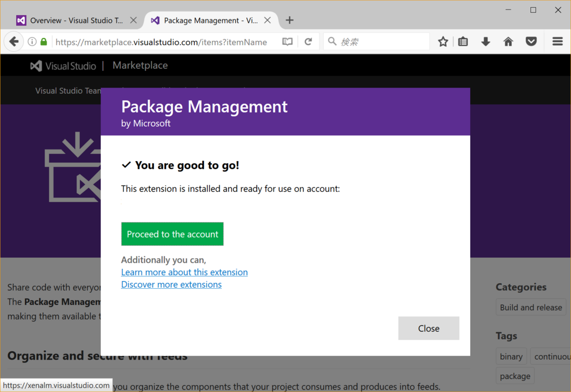
Task: Click the Visual Studio logo in header
Action: pyautogui.click(x=63, y=66)
